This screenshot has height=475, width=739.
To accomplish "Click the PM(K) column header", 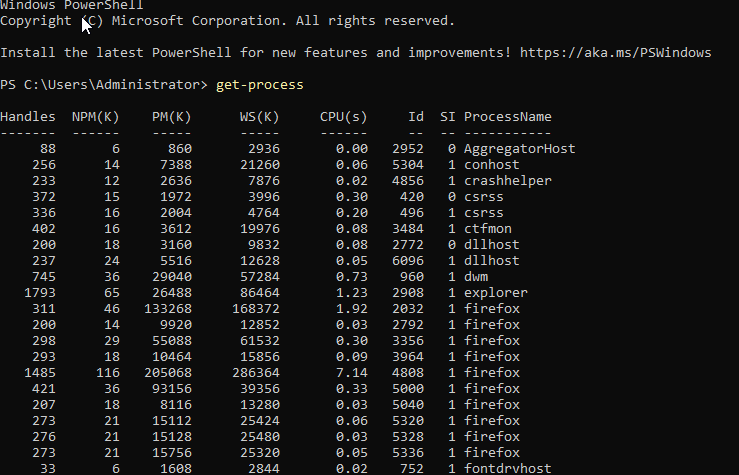I will pos(172,116).
